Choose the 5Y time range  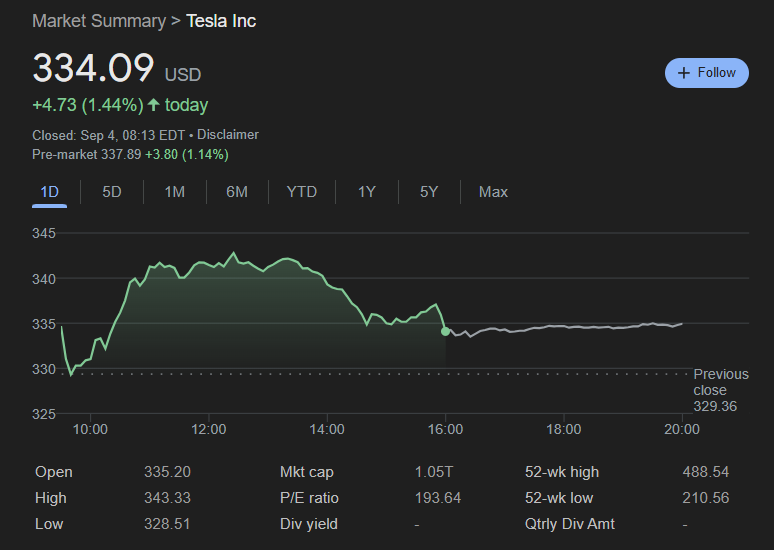[x=429, y=192]
